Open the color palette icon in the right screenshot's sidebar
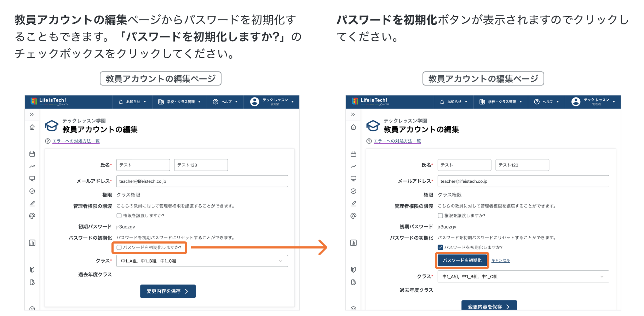 [353, 216]
